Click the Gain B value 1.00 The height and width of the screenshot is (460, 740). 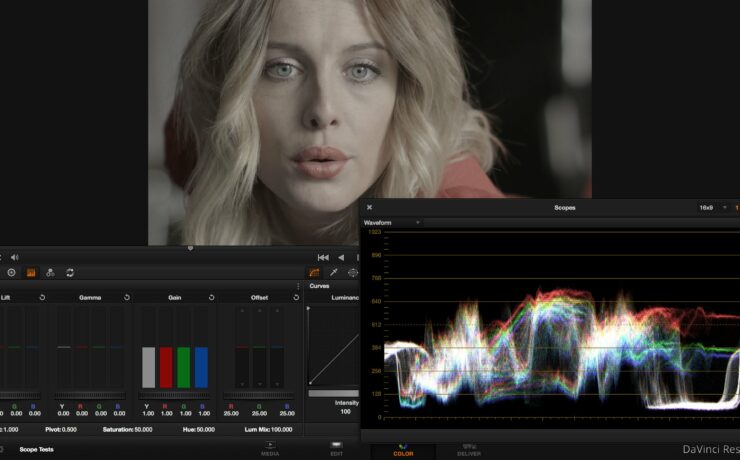tap(204, 413)
